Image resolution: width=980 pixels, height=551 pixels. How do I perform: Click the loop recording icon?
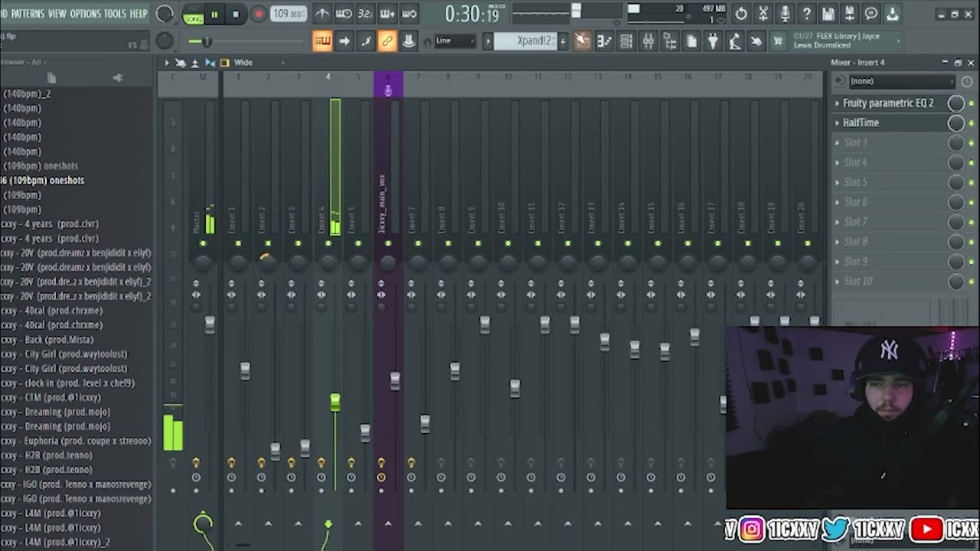(409, 14)
